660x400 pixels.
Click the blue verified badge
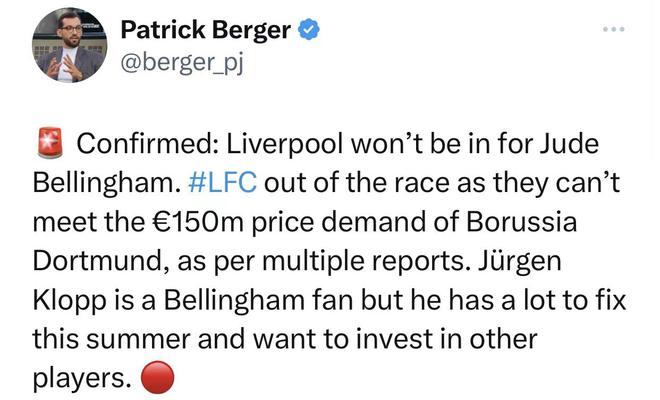pos(310,30)
